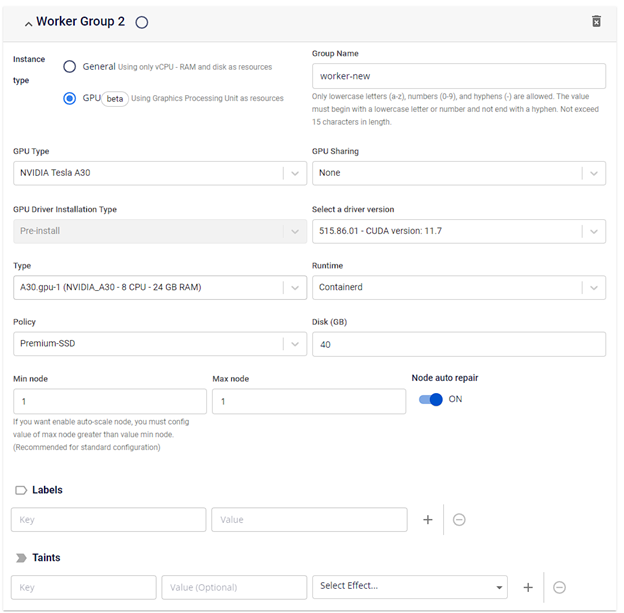Image resolution: width=624 pixels, height=613 pixels.
Task: Select the GPU instance type radio button
Action: click(70, 98)
